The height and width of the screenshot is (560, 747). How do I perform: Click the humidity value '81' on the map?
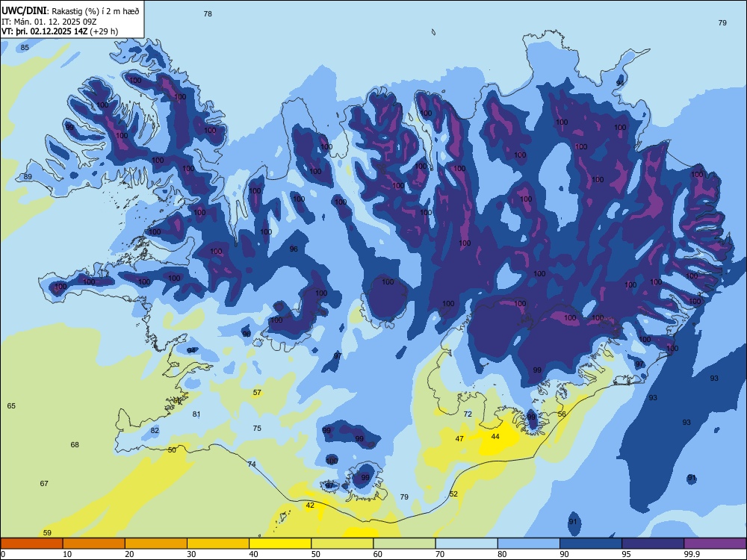click(196, 414)
